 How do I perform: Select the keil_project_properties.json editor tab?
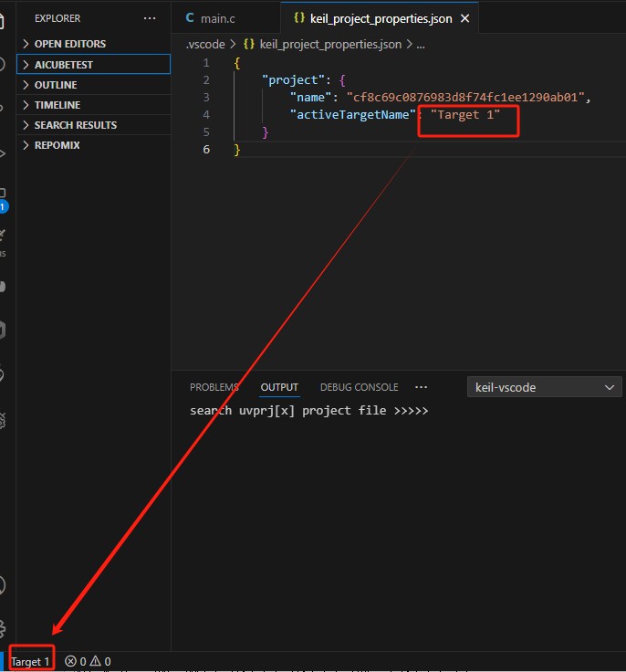click(x=380, y=18)
